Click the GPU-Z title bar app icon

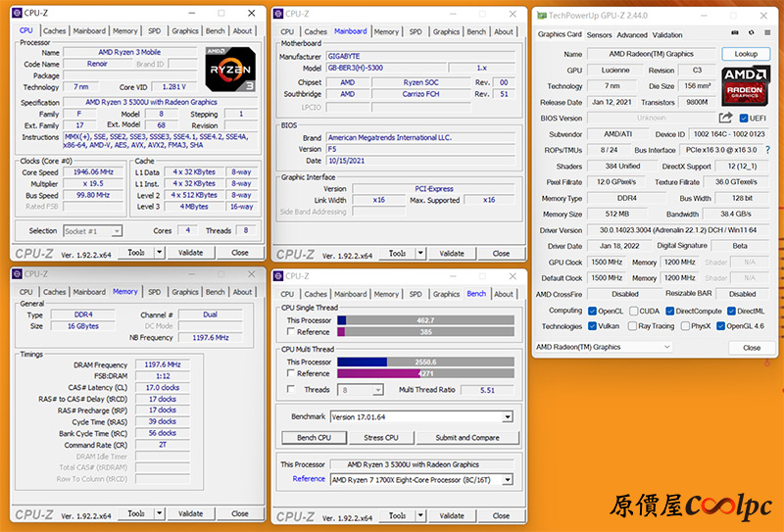pos(542,16)
